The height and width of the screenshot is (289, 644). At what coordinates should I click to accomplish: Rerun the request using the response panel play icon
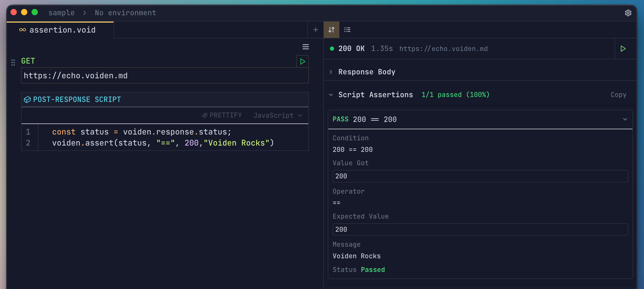623,48
